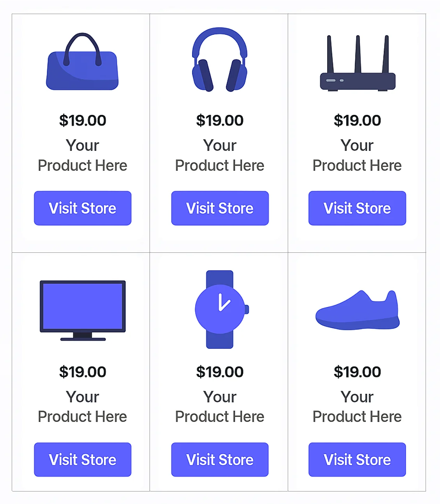Click the blue handbag product image
This screenshot has width=440, height=504.
pyautogui.click(x=82, y=62)
